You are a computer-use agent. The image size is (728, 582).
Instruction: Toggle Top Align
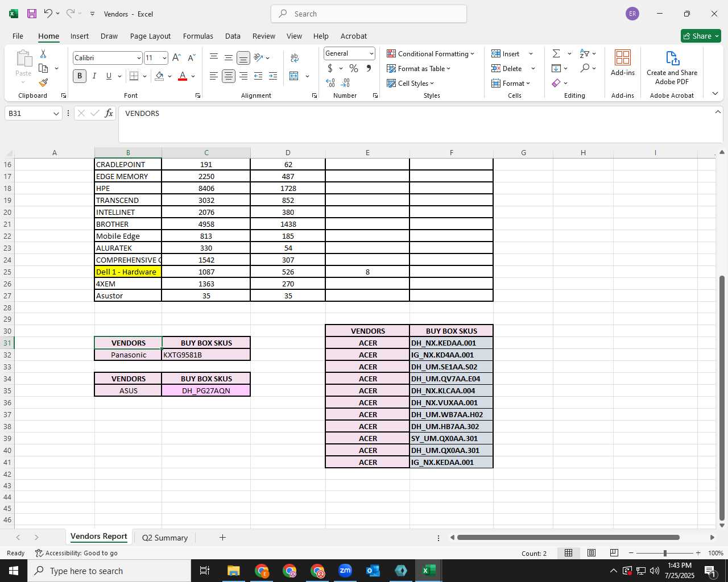214,57
